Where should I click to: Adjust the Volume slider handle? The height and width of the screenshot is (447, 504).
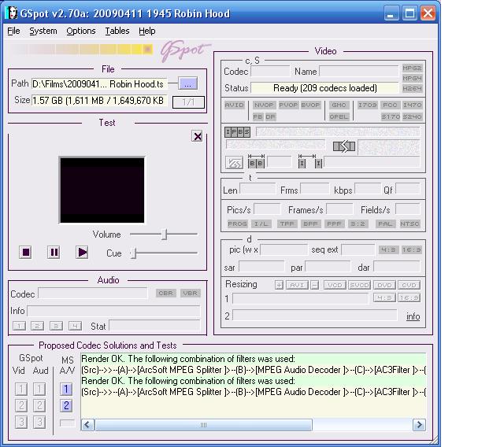point(164,234)
